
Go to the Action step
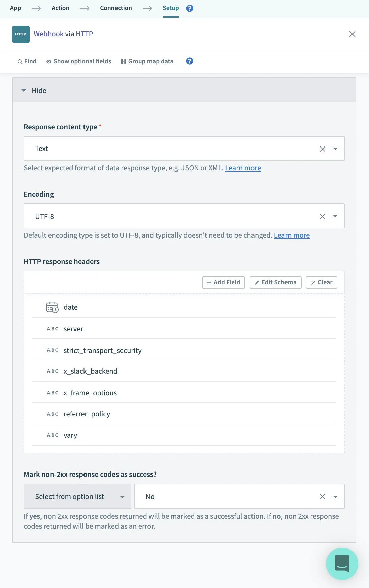60,8
